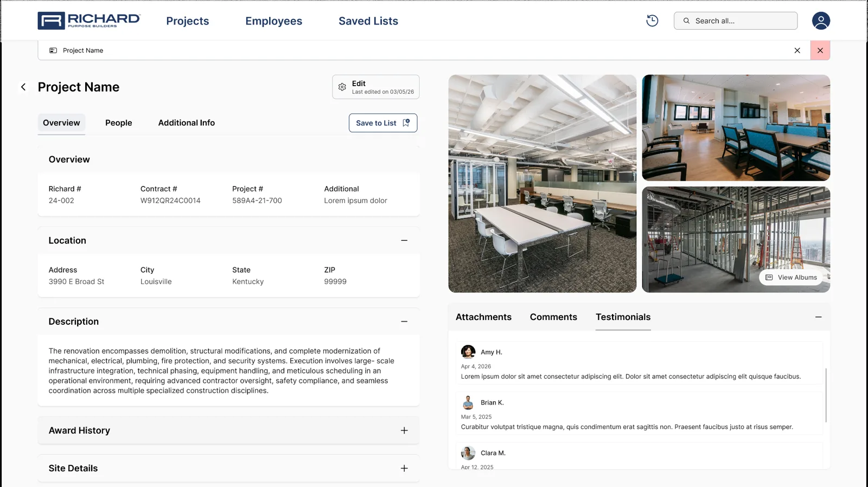Click the Edit button
Viewport: 868px width, 487px height.
376,87
